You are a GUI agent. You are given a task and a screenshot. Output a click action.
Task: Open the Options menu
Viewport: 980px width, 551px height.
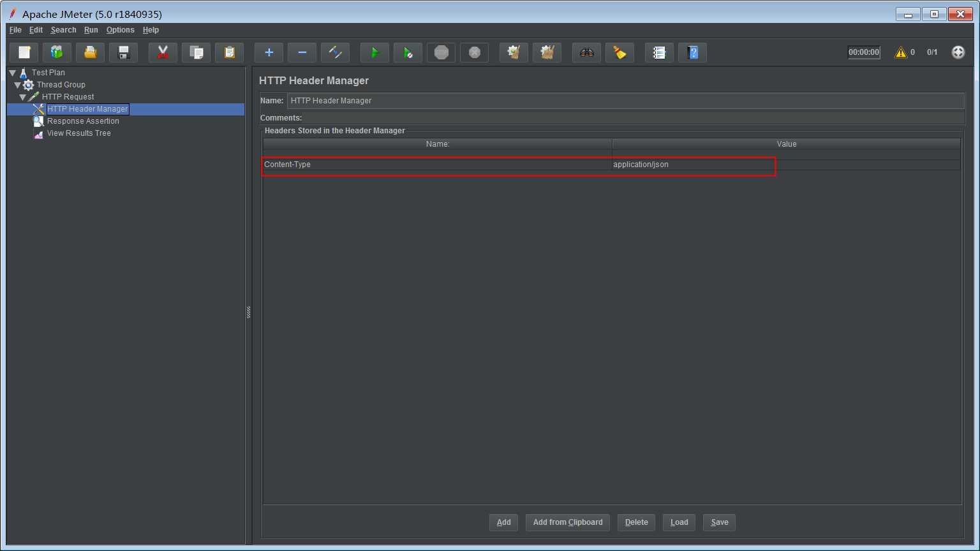[120, 30]
